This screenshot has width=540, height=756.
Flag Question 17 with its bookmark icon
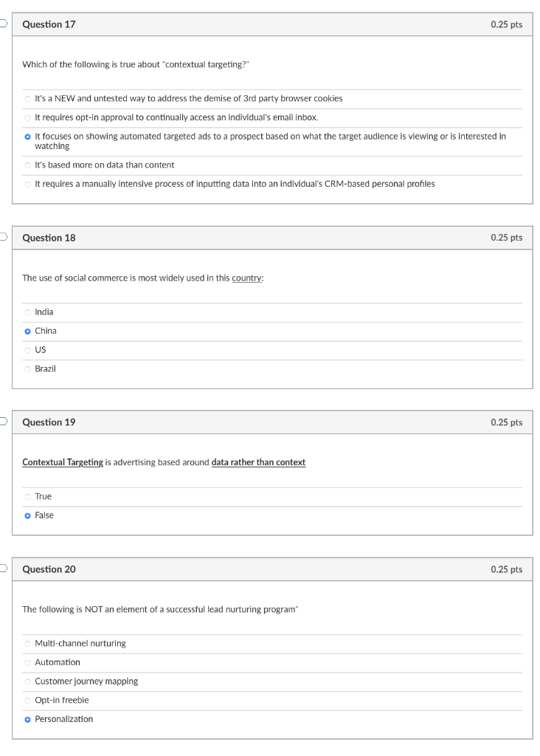click(3, 24)
